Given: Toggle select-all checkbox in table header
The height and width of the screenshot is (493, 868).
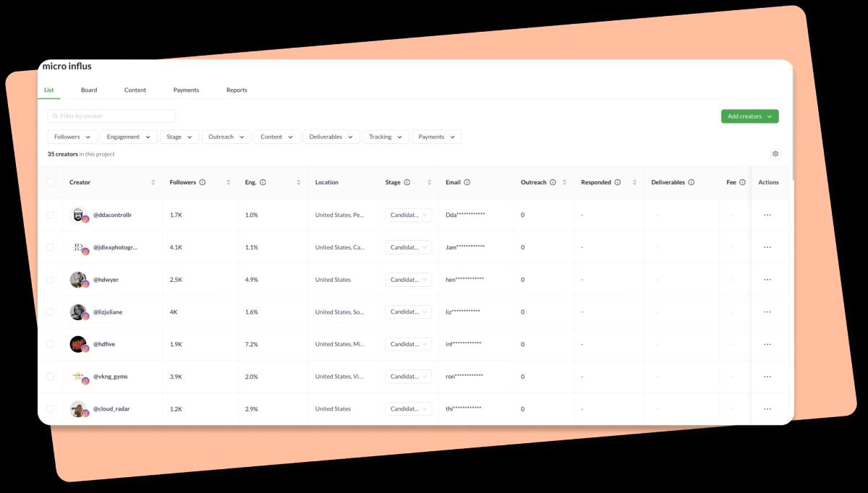Looking at the screenshot, I should [x=50, y=182].
